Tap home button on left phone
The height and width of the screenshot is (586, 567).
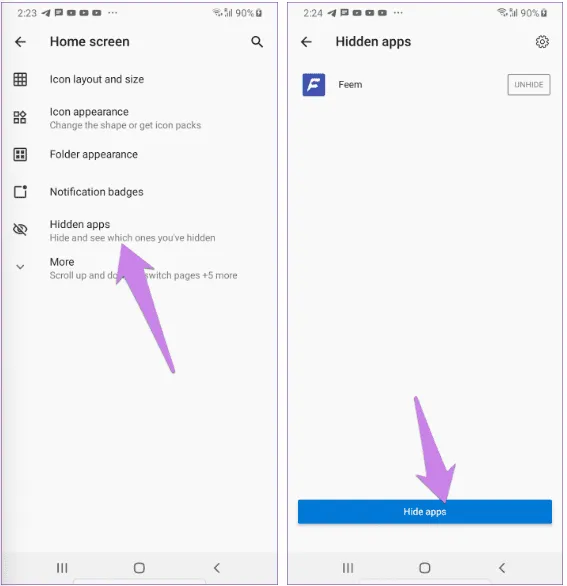point(139,568)
